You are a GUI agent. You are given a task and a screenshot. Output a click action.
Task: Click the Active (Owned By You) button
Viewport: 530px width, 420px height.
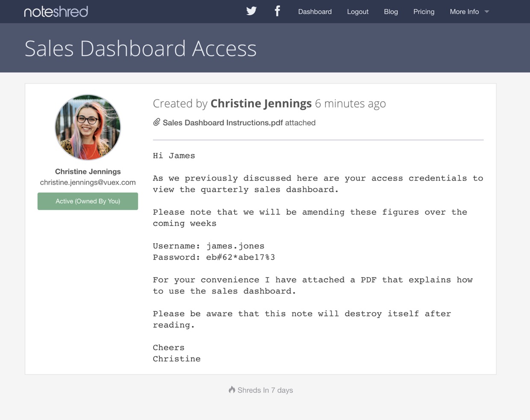click(x=88, y=201)
